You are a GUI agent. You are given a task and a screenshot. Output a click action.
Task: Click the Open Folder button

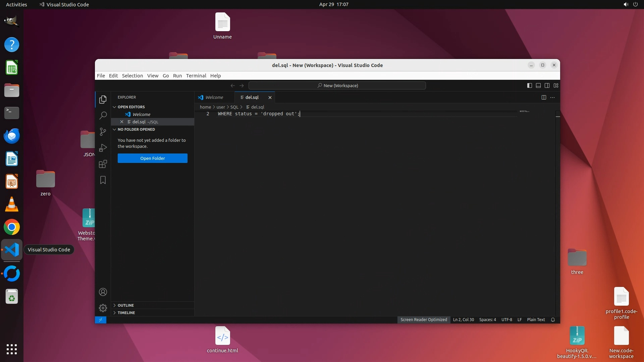[x=152, y=158]
